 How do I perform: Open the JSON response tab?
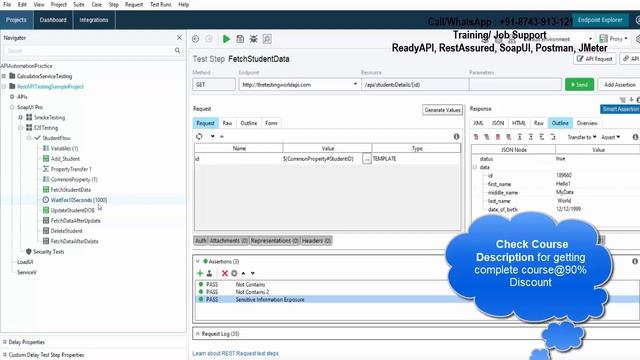pos(498,123)
